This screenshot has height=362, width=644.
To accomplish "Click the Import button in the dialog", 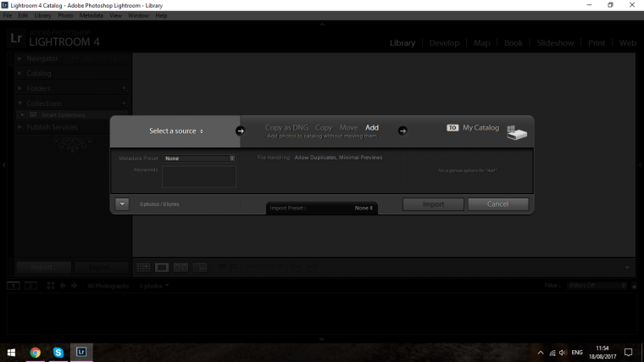I will tap(433, 204).
